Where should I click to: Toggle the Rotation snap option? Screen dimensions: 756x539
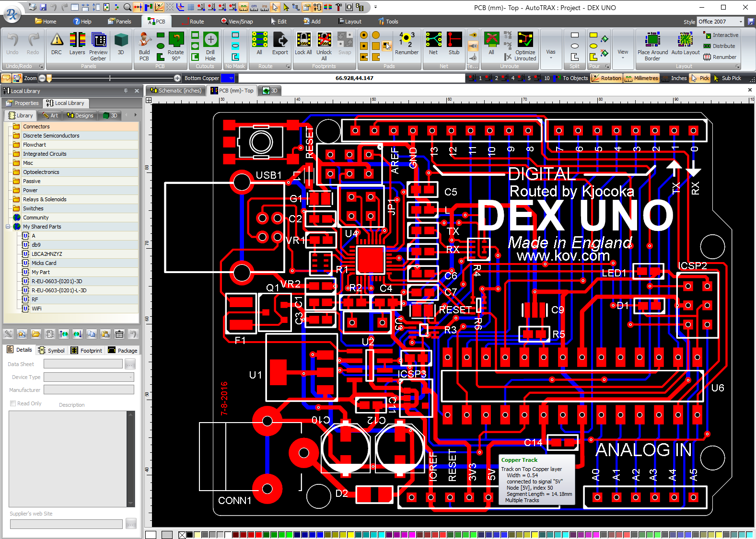607,78
